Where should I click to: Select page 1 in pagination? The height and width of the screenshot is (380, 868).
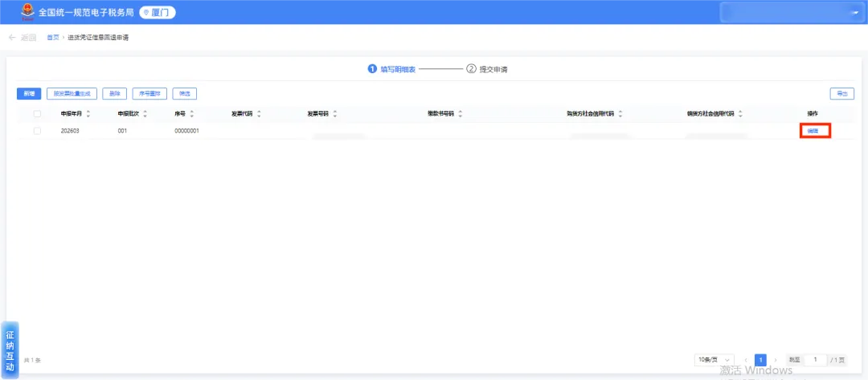tap(760, 360)
